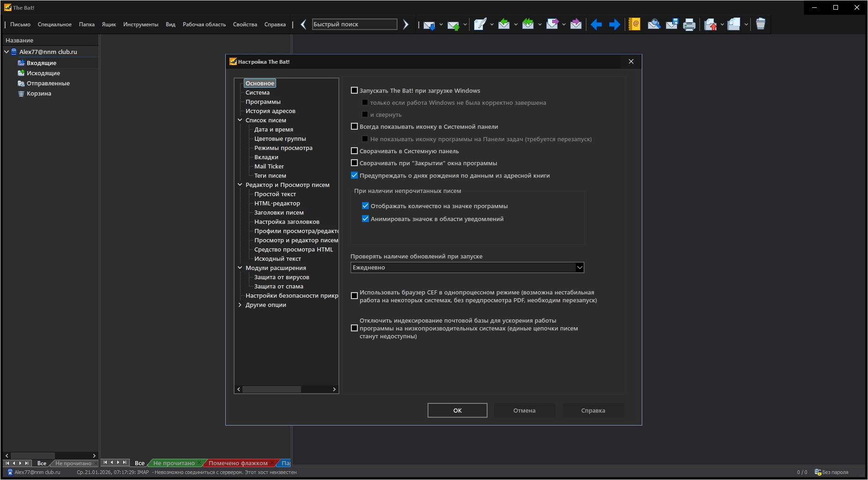The width and height of the screenshot is (868, 480).
Task: Open the address book icon
Action: 634,24
